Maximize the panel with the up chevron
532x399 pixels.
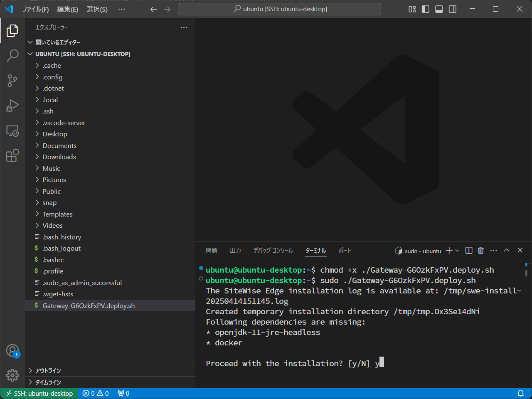tap(507, 250)
